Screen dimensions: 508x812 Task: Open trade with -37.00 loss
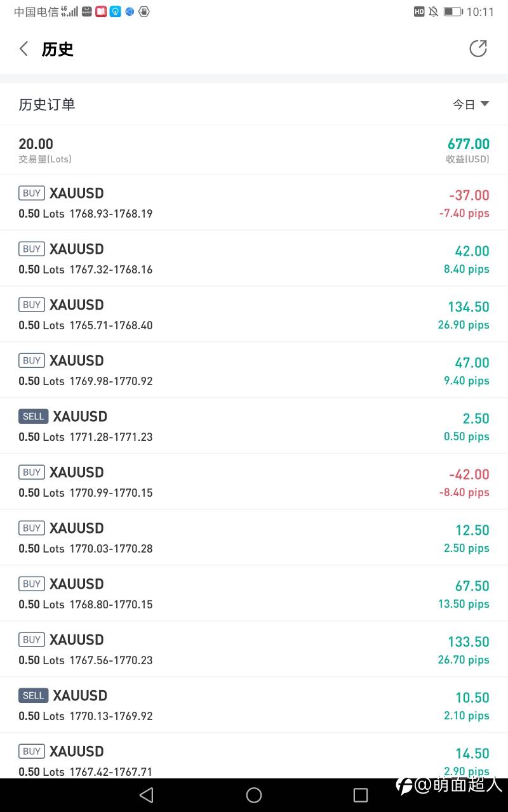(254, 202)
